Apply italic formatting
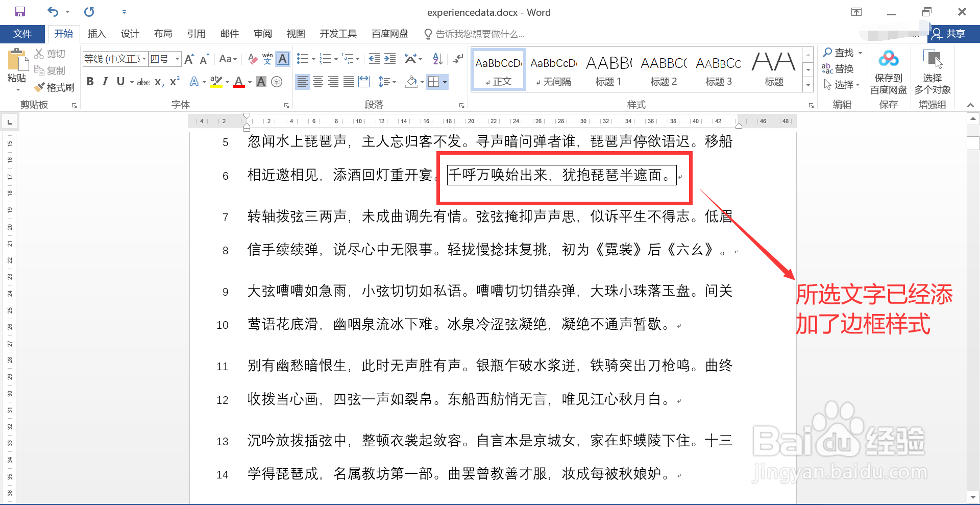Viewport: 980px width, 505px height. pos(105,81)
